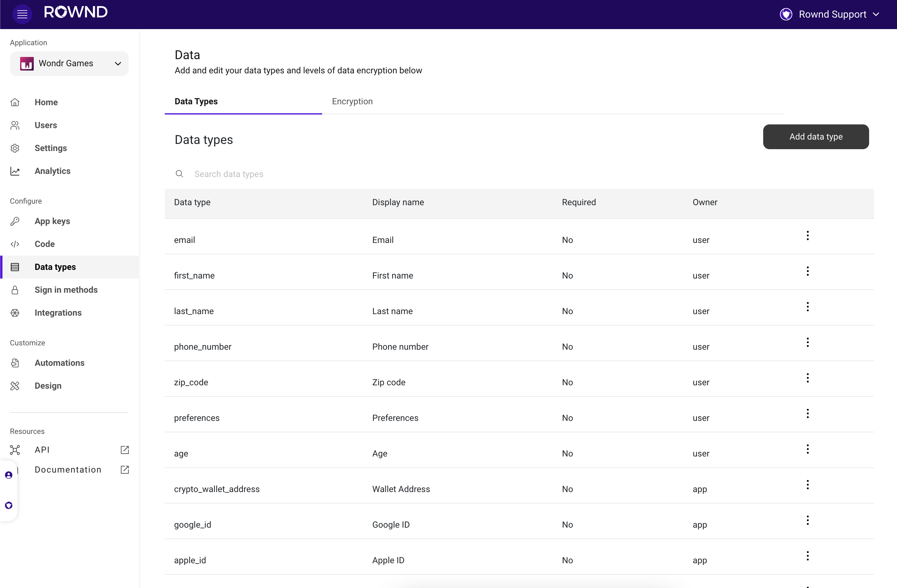Viewport: 897px width, 588px height.
Task: Switch to the Encryption tab
Action: coord(352,101)
